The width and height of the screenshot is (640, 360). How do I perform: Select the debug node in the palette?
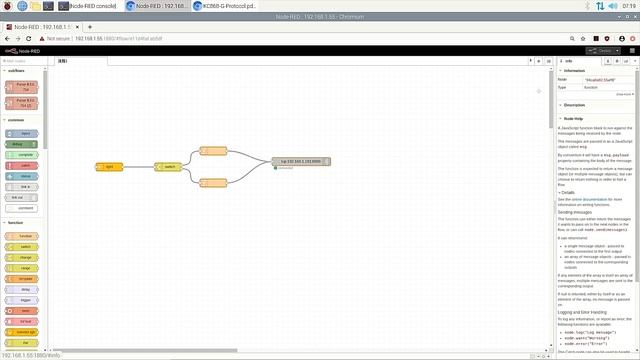point(21,144)
